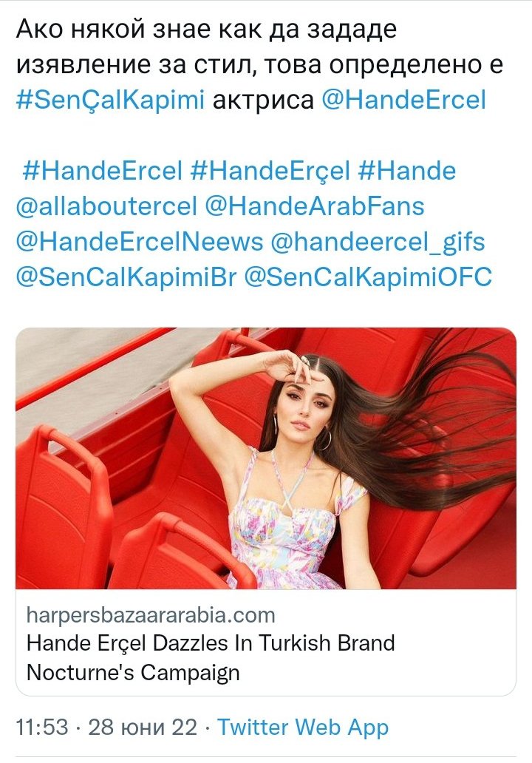Open the link card preview photo
This screenshot has width=532, height=763.
coord(266,458)
